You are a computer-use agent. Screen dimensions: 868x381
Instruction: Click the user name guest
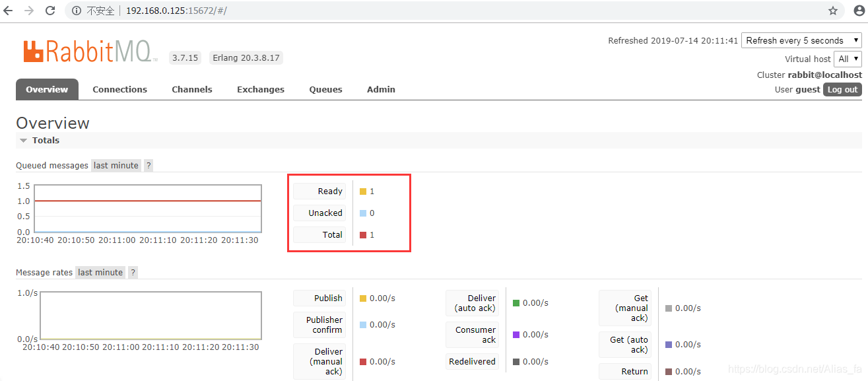[808, 90]
